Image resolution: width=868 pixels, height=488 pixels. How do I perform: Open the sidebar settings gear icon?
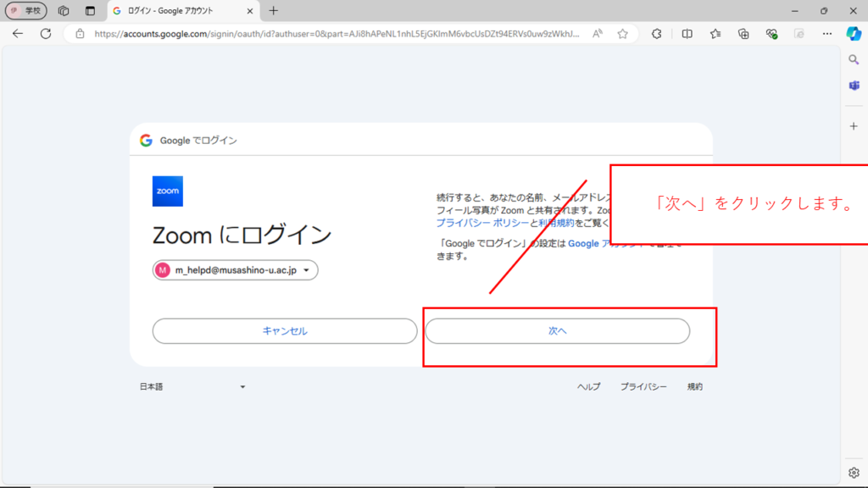click(854, 473)
